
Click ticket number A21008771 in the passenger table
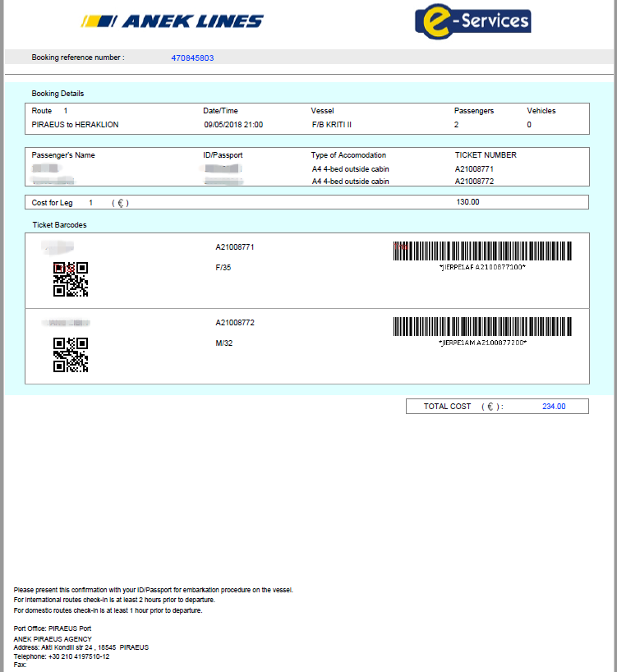(x=475, y=169)
